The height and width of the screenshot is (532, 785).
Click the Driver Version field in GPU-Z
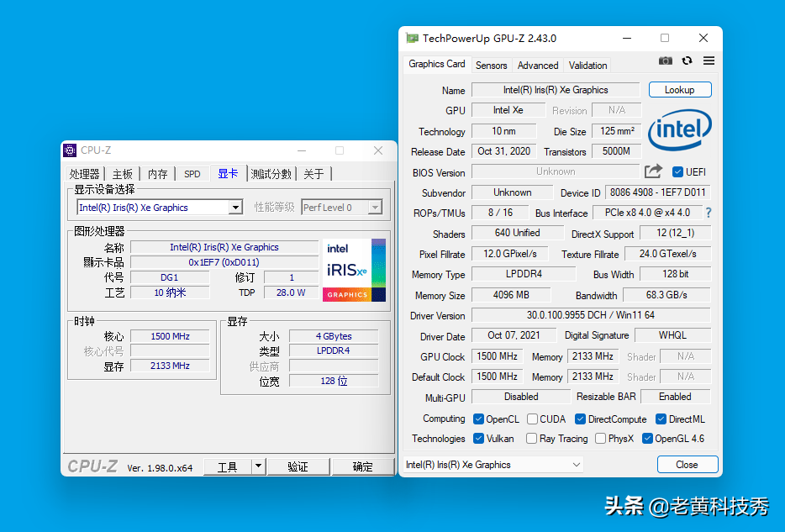click(591, 315)
